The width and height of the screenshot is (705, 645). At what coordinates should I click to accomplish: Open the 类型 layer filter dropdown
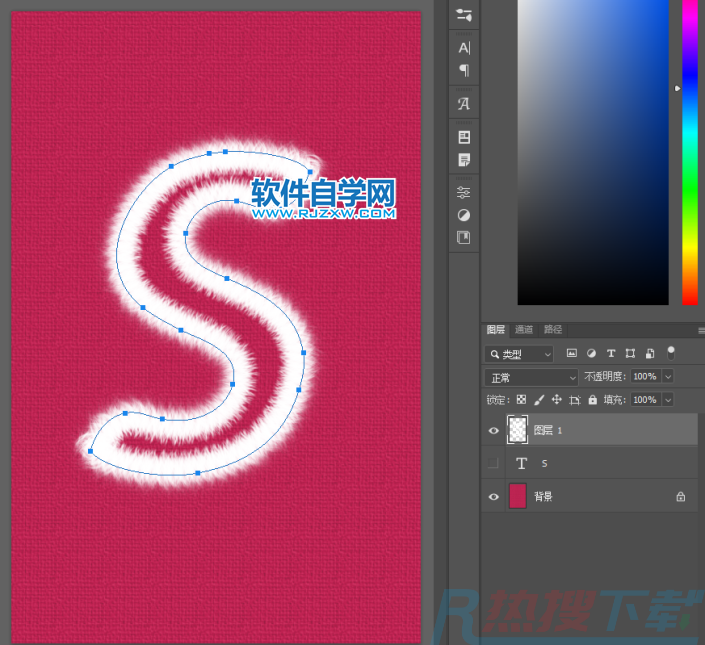tap(519, 354)
